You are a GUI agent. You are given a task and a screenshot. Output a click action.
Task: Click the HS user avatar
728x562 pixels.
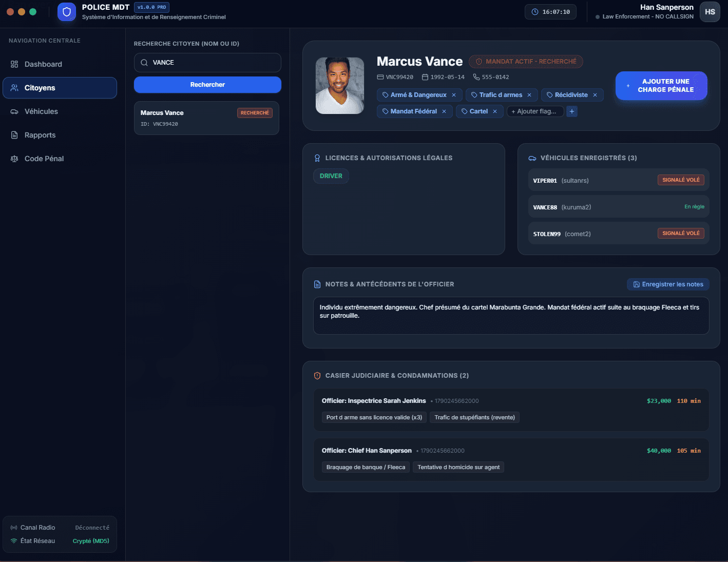click(x=710, y=12)
